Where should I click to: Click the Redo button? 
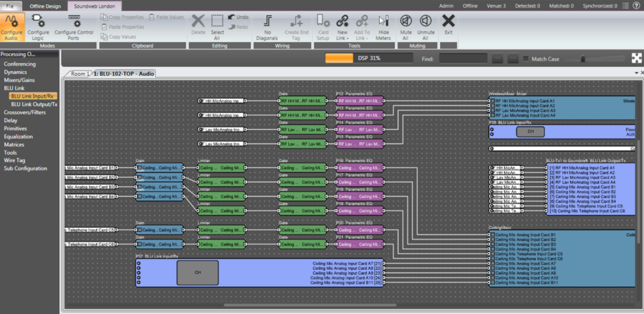click(238, 27)
